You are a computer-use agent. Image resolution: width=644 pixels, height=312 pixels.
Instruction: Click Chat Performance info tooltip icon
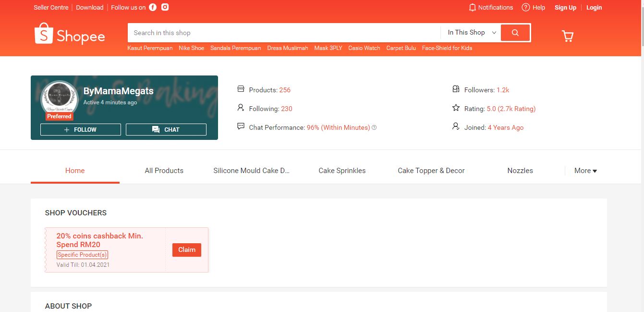pos(374,127)
